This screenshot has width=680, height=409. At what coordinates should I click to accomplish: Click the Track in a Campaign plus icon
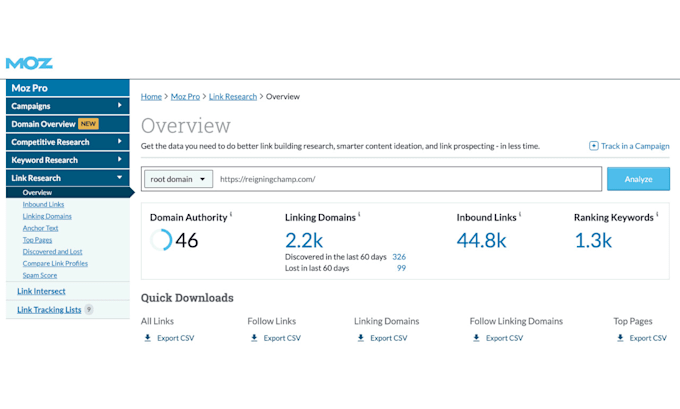pos(593,146)
